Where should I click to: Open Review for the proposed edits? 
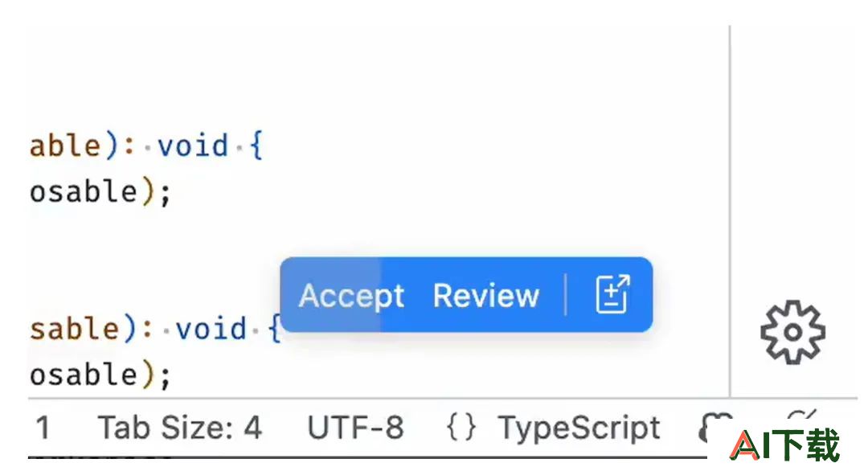(x=485, y=296)
